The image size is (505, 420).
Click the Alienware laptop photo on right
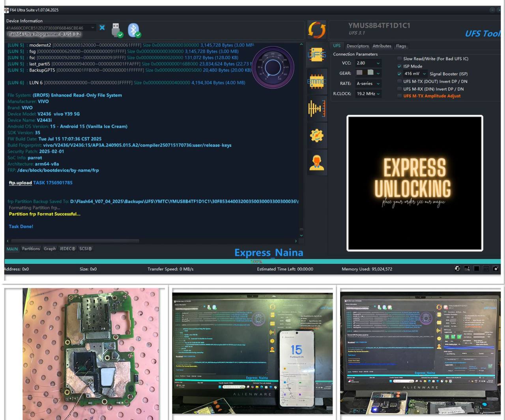(x=421, y=353)
